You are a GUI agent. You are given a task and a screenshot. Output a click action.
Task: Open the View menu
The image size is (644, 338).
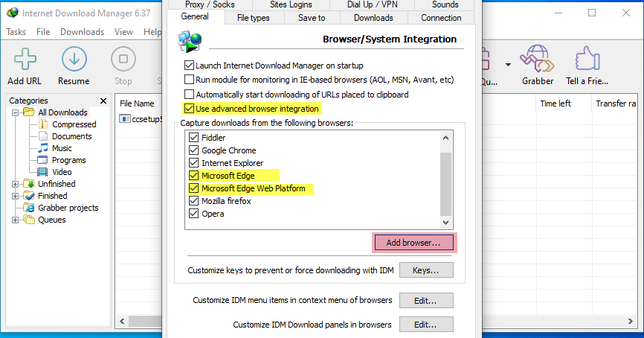[x=123, y=32]
